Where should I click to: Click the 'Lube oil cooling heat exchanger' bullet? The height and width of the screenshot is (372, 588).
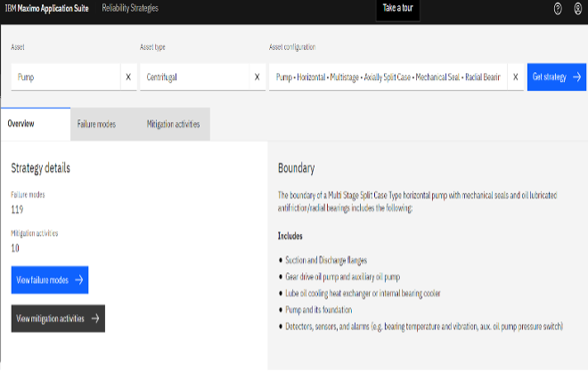(x=363, y=294)
